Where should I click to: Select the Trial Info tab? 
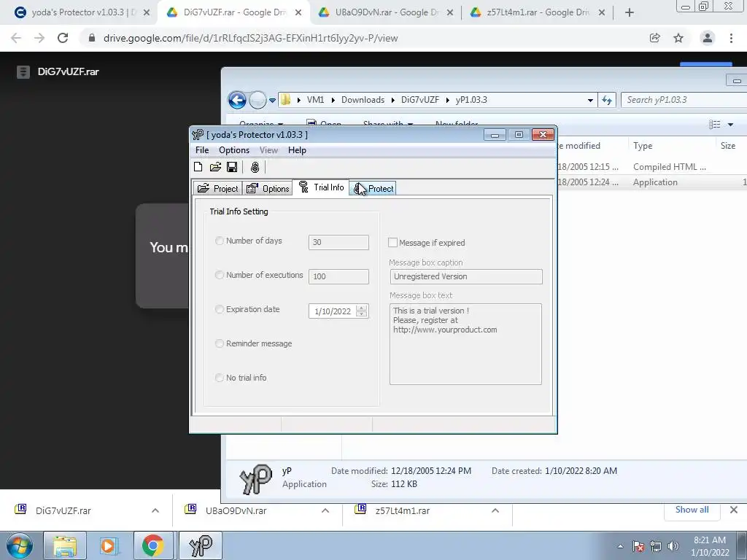pos(321,187)
